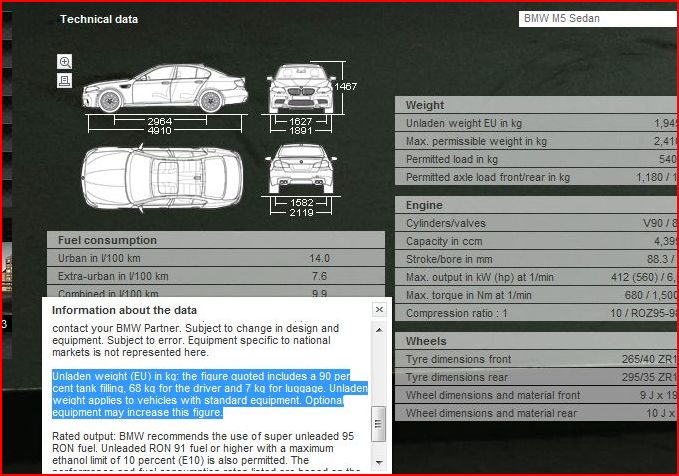This screenshot has width=679, height=476.
Task: Click the Extra-urban in l/100 km row
Action: 216,276
